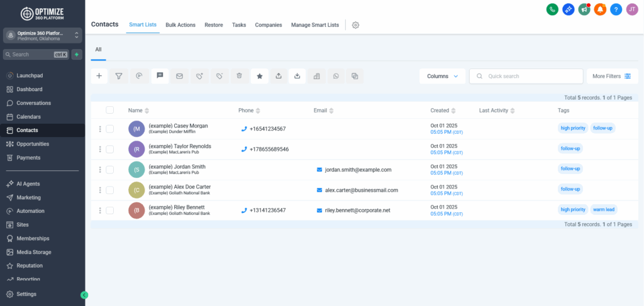Check the Taylor Reynolds row checkbox
644x306 pixels.
tap(109, 150)
